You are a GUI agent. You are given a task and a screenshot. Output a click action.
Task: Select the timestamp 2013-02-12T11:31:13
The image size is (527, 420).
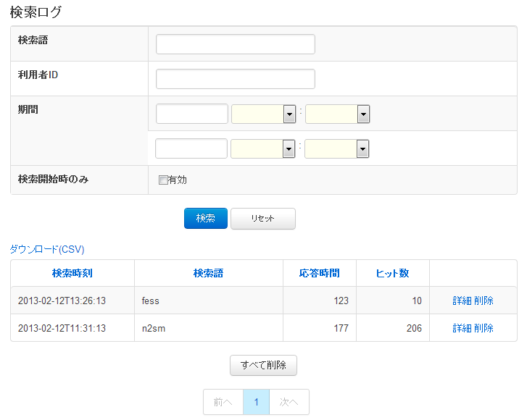click(62, 328)
